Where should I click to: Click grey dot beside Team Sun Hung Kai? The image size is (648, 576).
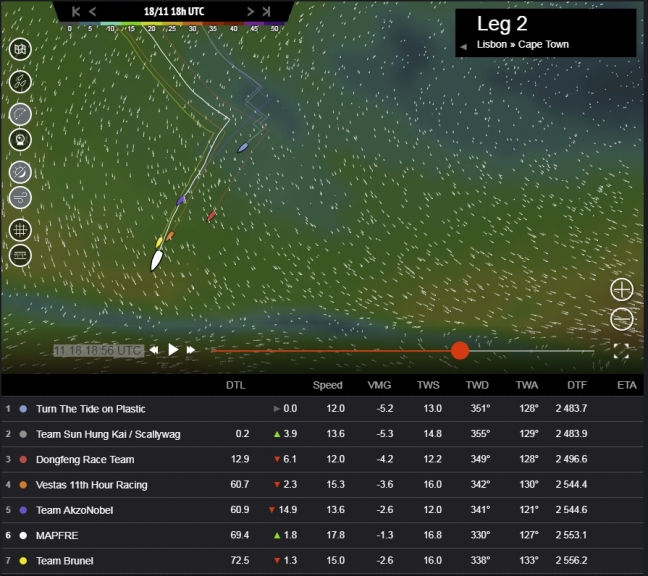[x=23, y=434]
